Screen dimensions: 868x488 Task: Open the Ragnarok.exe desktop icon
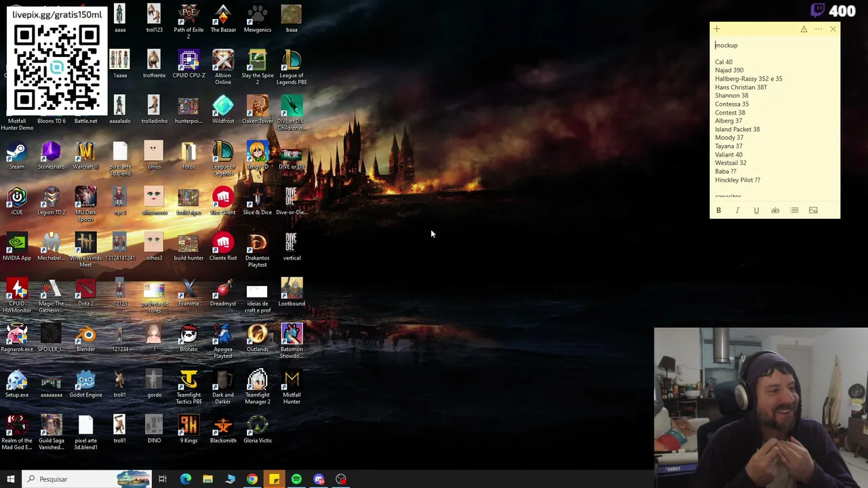[x=17, y=338]
